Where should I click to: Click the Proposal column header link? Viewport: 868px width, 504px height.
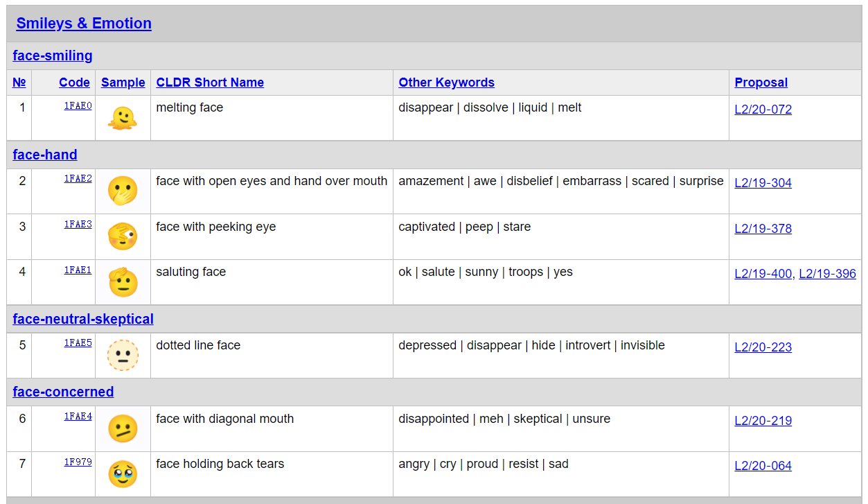[x=761, y=82]
